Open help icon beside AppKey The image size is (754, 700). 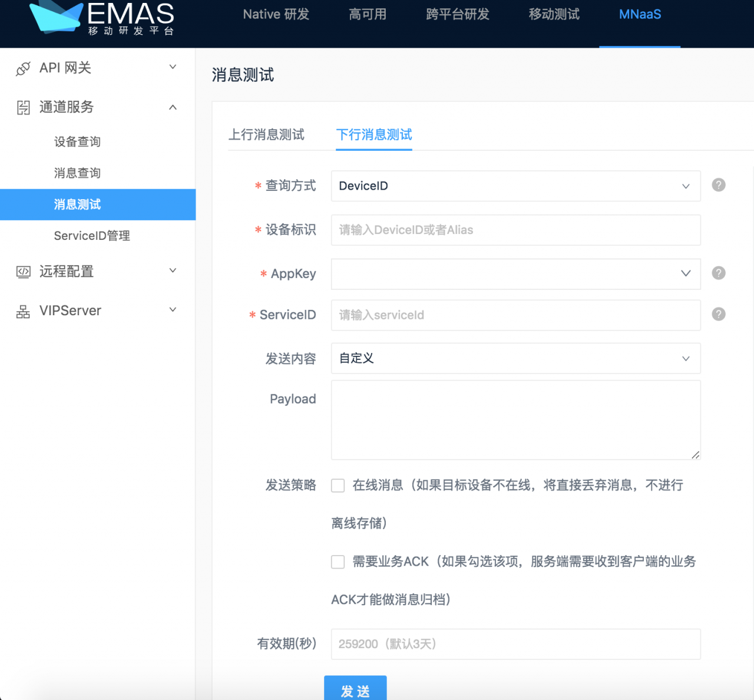719,273
